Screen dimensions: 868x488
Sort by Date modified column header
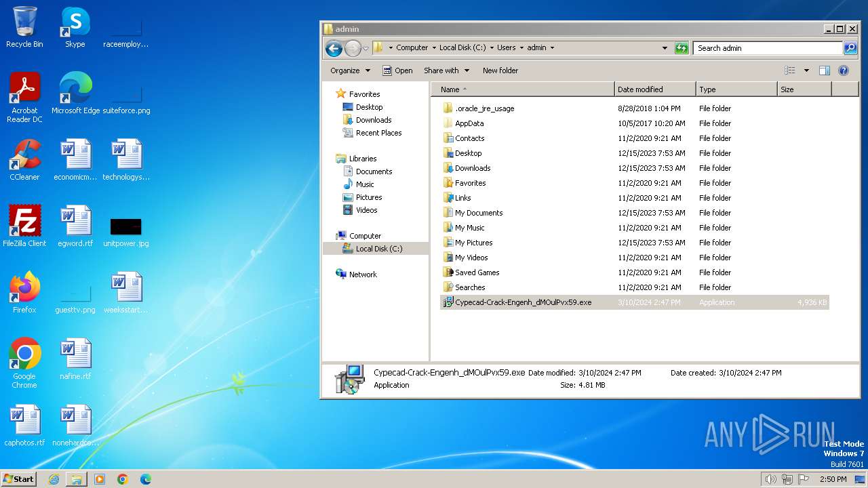coord(655,89)
